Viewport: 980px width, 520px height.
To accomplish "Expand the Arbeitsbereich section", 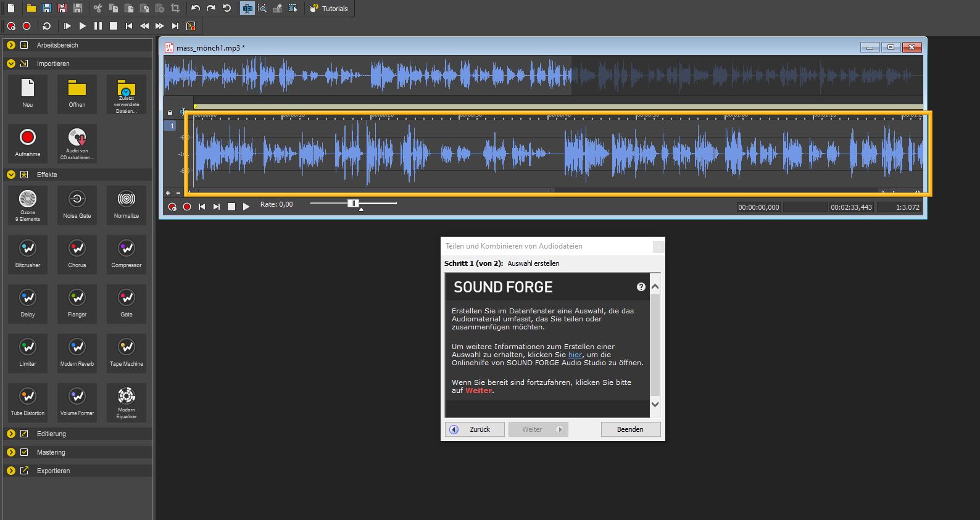I will coord(11,45).
